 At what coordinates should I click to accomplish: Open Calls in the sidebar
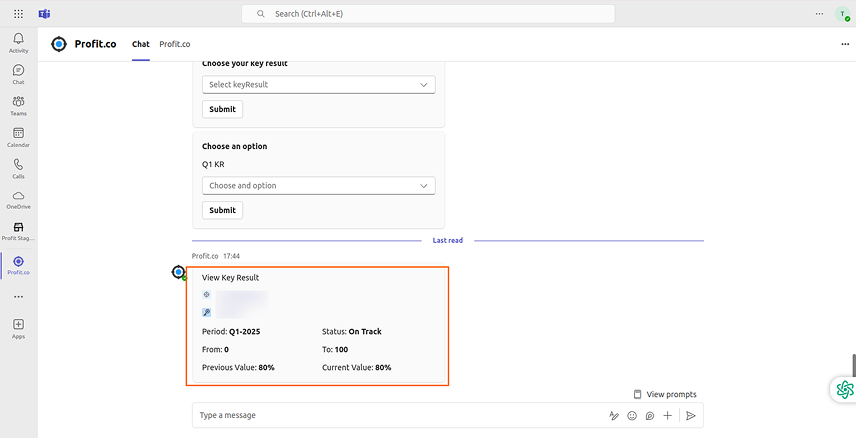click(x=19, y=168)
